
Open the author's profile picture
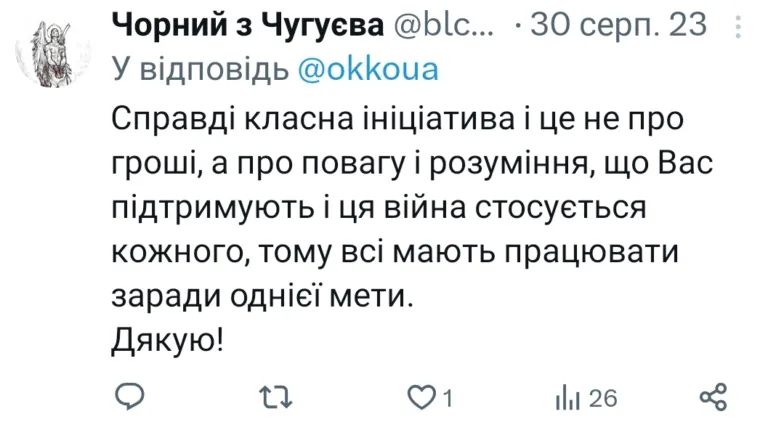49,57
